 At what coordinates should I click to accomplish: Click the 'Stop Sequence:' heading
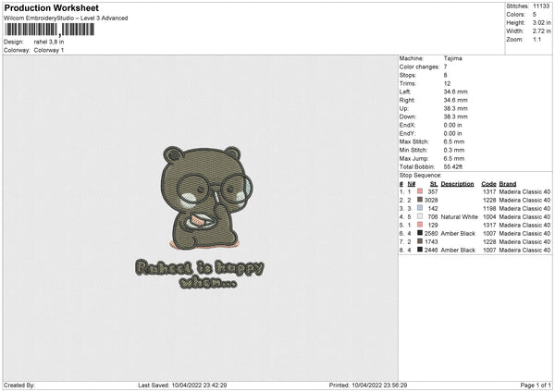[421, 176]
